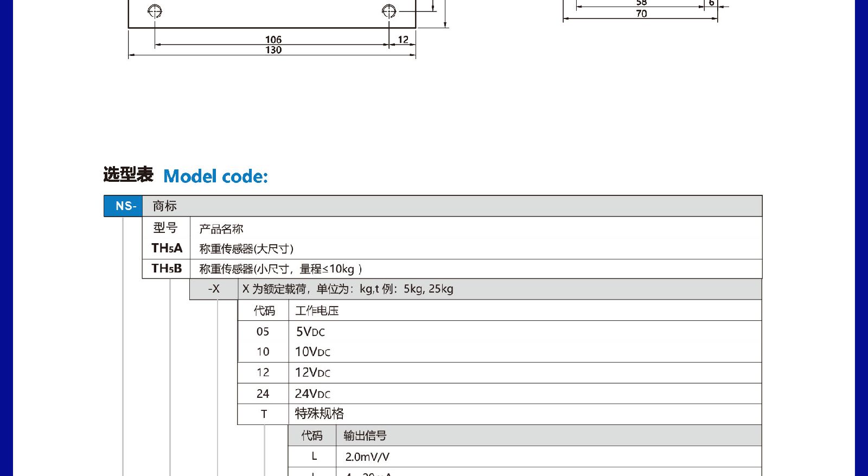Click the left mounting hole symbol in the drawing

[x=155, y=11]
